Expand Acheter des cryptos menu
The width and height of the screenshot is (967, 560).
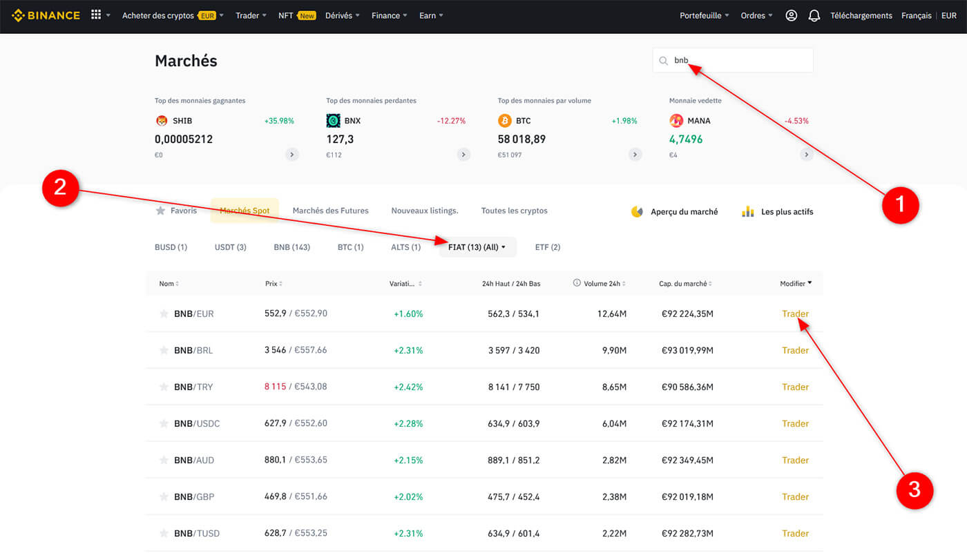173,15
